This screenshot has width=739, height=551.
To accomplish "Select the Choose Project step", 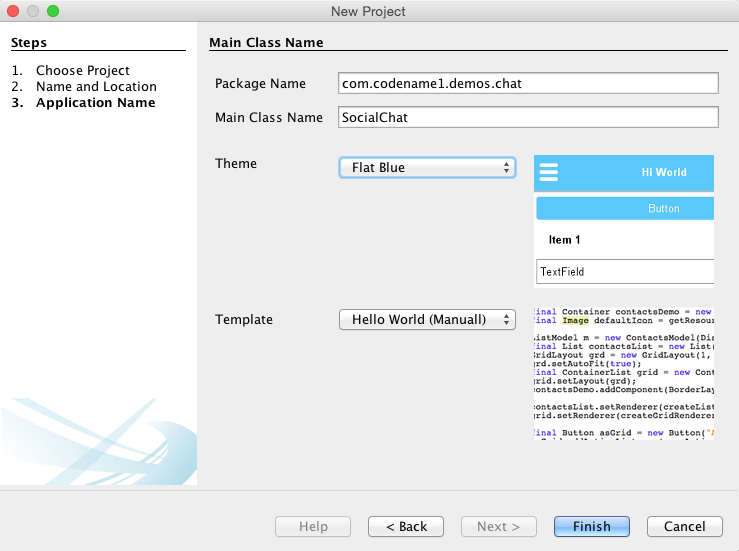I will tap(83, 71).
